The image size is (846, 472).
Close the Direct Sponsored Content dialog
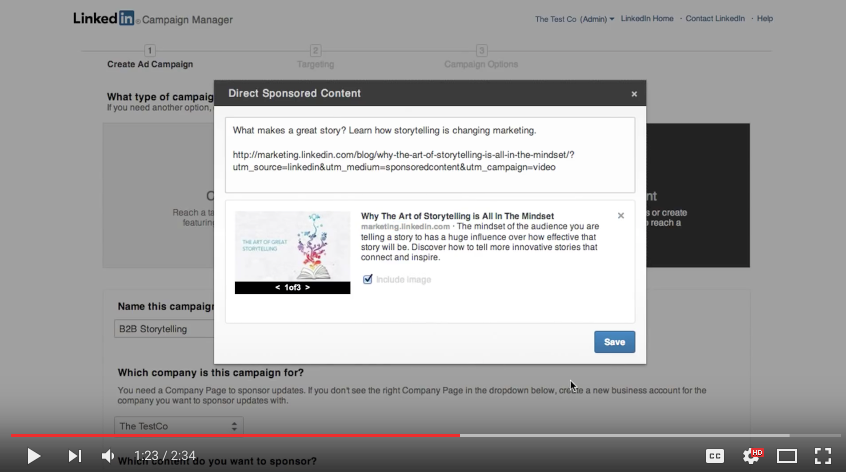[634, 94]
